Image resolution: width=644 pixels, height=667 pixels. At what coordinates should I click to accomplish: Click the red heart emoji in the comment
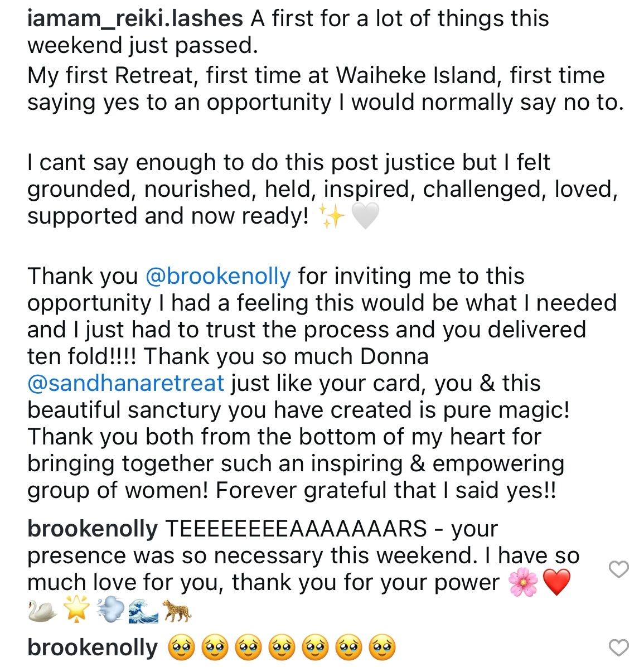point(557,583)
